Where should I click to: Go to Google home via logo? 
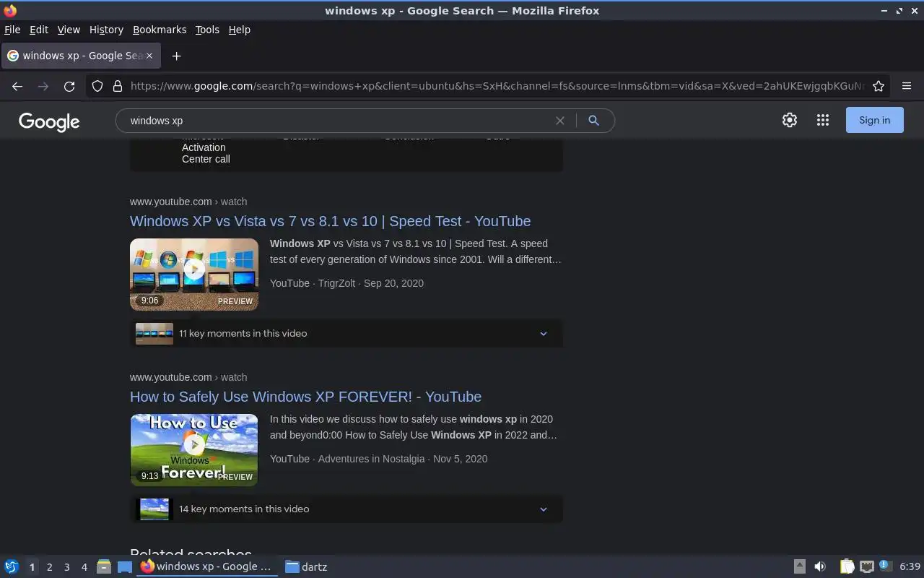coord(49,121)
